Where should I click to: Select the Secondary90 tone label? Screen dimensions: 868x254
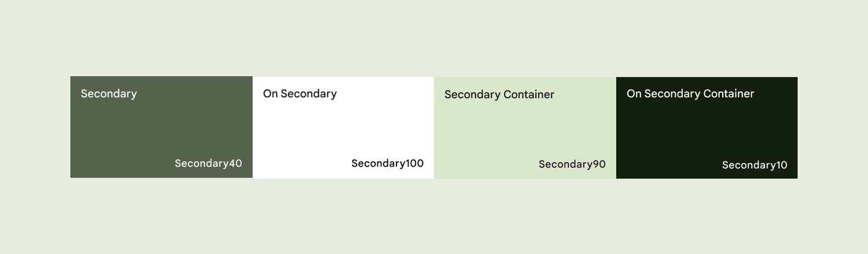pos(572,164)
